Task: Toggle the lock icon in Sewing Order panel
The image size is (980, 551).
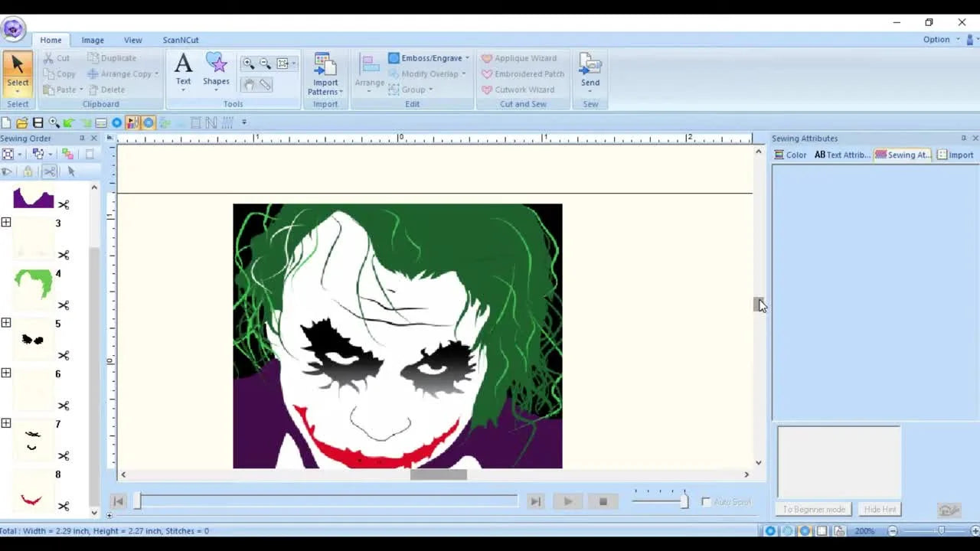Action: coord(28,171)
